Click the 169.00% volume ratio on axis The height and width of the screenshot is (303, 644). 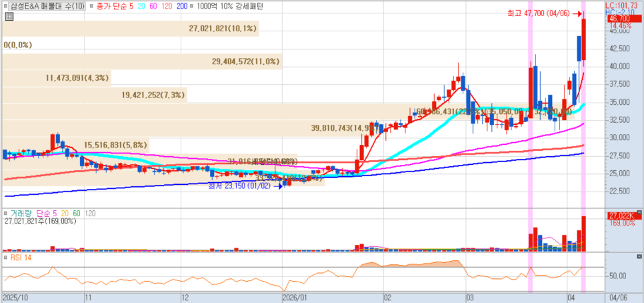point(623,223)
